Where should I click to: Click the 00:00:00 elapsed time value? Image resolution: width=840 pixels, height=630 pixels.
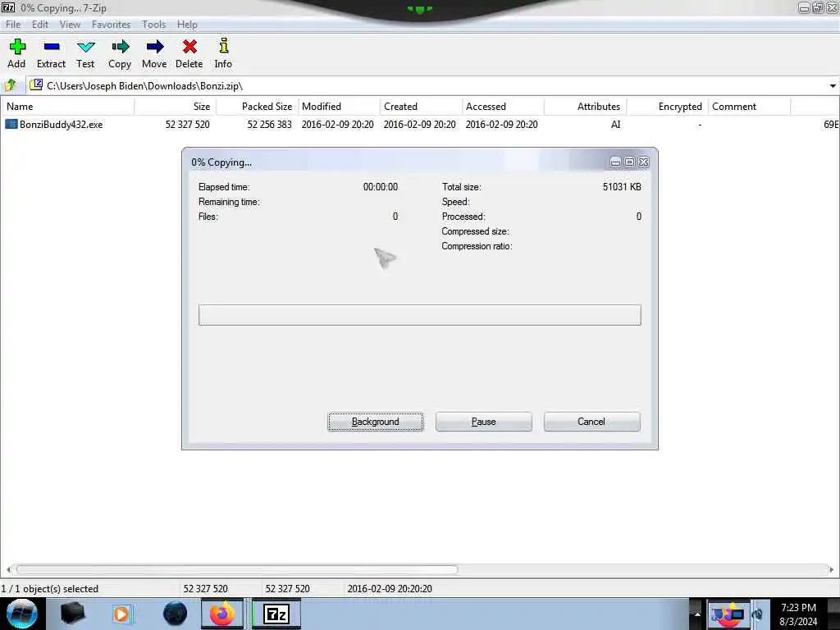(x=381, y=187)
